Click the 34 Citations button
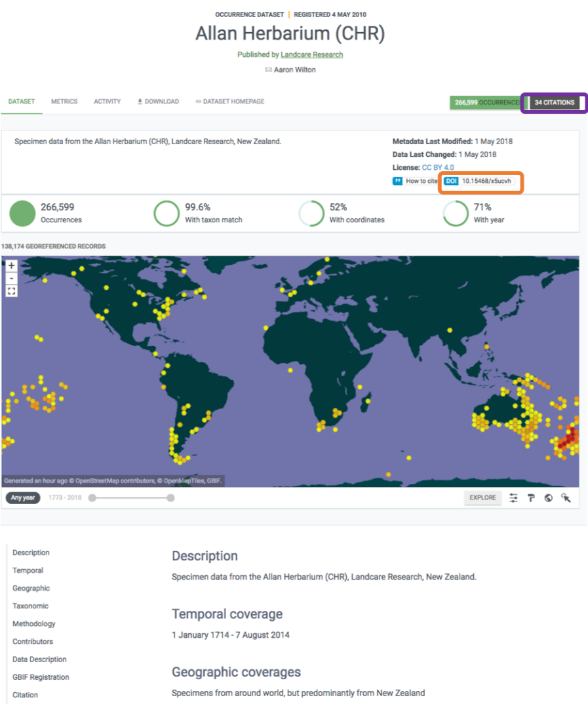Viewport: 588px width, 708px height. [x=555, y=103]
